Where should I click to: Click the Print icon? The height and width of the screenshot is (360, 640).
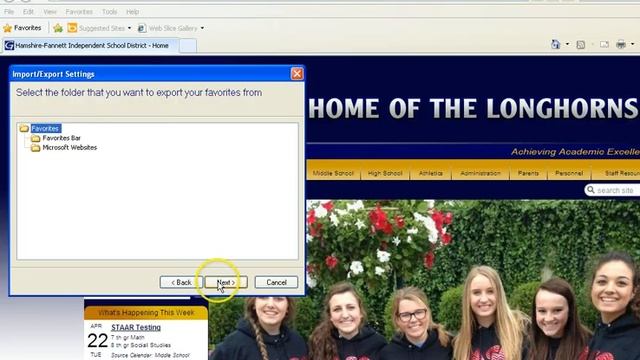click(x=621, y=44)
